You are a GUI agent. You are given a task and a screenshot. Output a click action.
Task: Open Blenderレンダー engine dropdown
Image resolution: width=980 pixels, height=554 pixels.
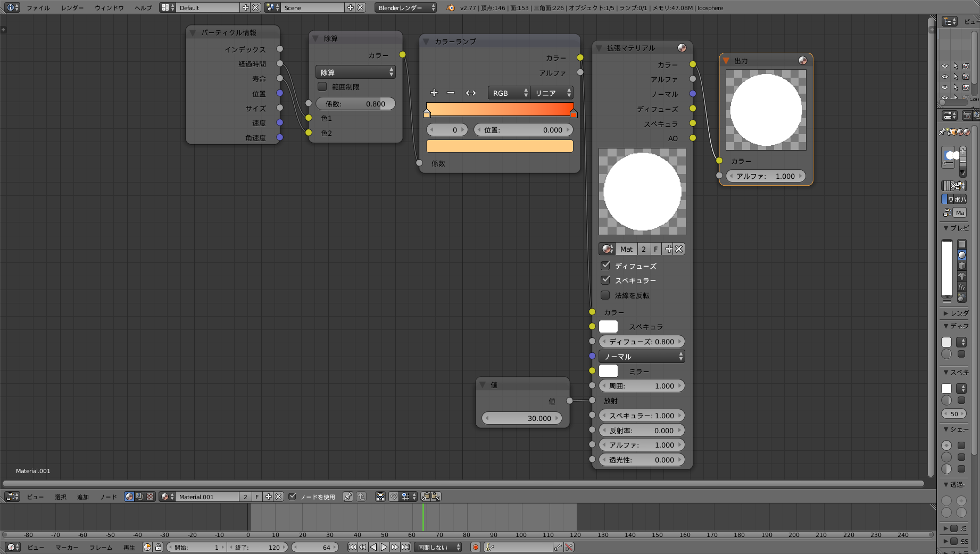(x=406, y=7)
